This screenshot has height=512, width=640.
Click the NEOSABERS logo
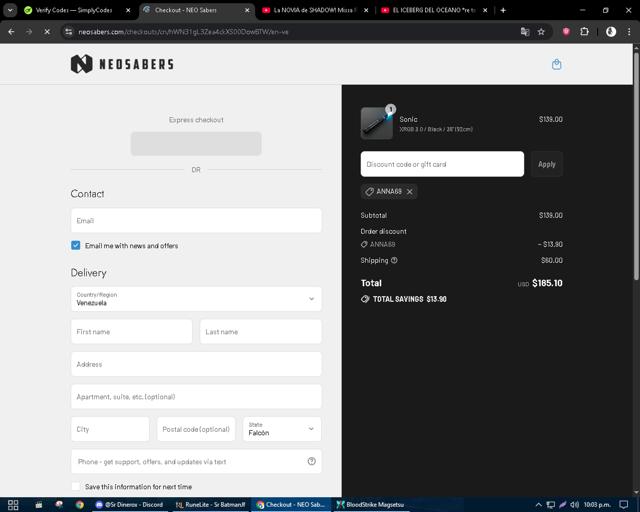coord(122,64)
